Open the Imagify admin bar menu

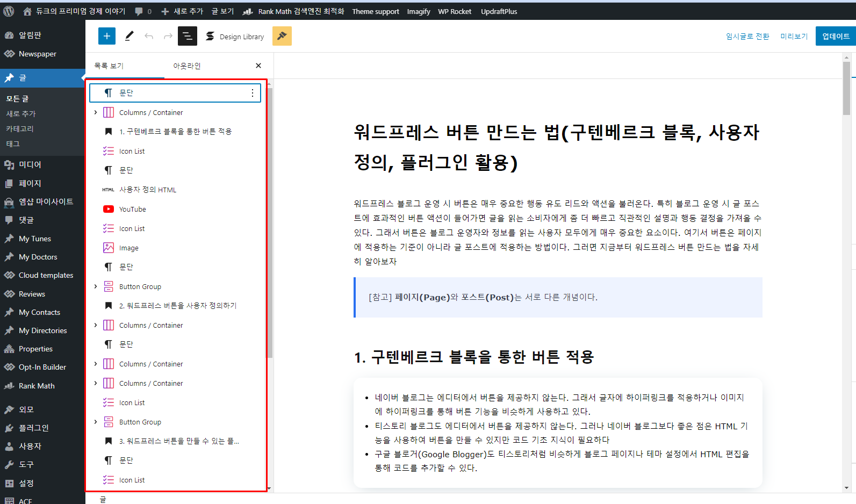point(419,11)
